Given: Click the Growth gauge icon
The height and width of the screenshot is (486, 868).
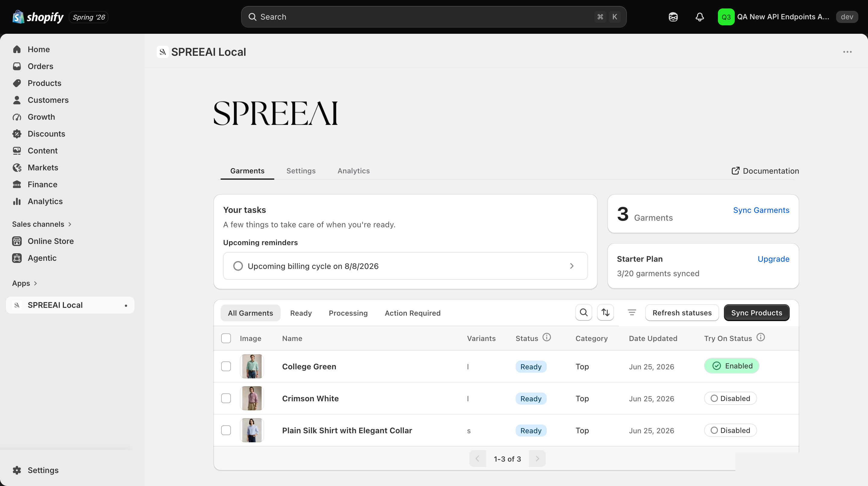Looking at the screenshot, I should (x=17, y=117).
